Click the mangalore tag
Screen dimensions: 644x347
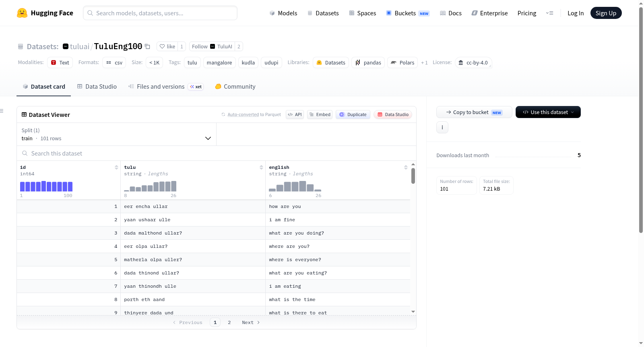point(219,62)
